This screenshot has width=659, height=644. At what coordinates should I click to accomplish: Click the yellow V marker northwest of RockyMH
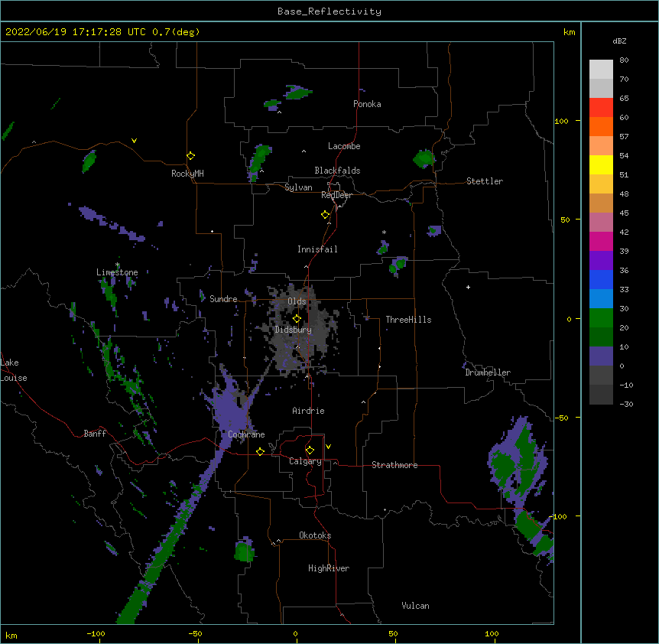pos(134,141)
